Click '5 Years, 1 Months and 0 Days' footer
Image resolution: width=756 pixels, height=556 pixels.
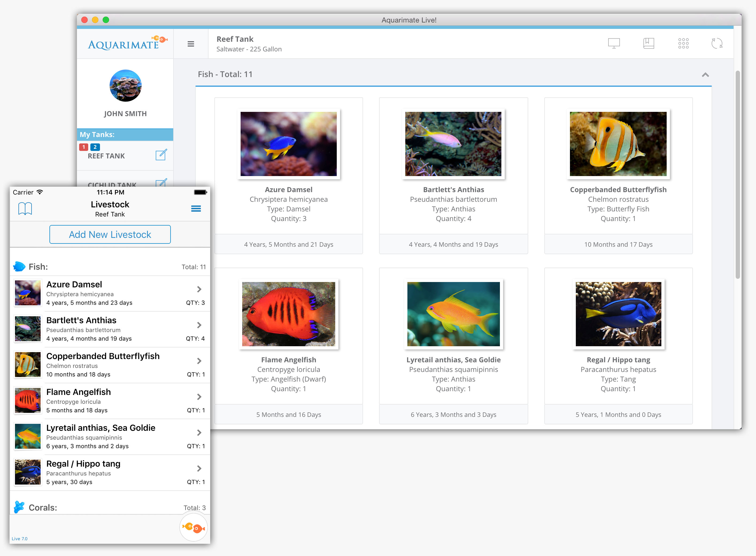click(618, 415)
